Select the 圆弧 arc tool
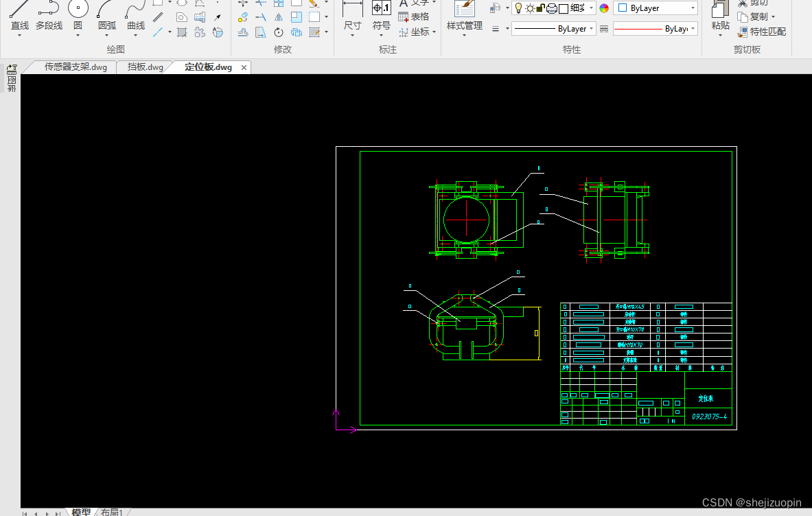The width and height of the screenshot is (812, 516). point(106,16)
